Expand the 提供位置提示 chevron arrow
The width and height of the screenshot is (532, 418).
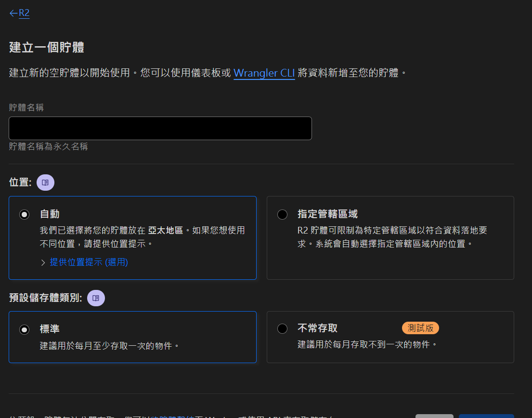(43, 262)
